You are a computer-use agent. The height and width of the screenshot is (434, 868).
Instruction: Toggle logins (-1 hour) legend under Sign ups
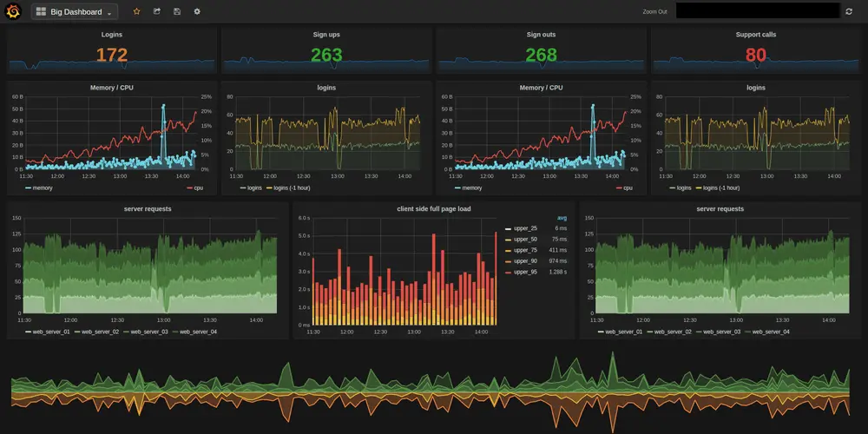pos(288,187)
